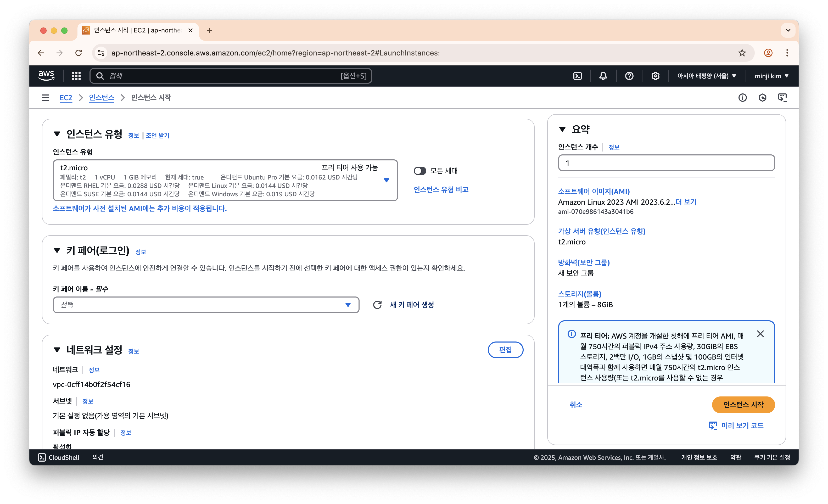Click the 편집 button in network settings

click(x=505, y=350)
